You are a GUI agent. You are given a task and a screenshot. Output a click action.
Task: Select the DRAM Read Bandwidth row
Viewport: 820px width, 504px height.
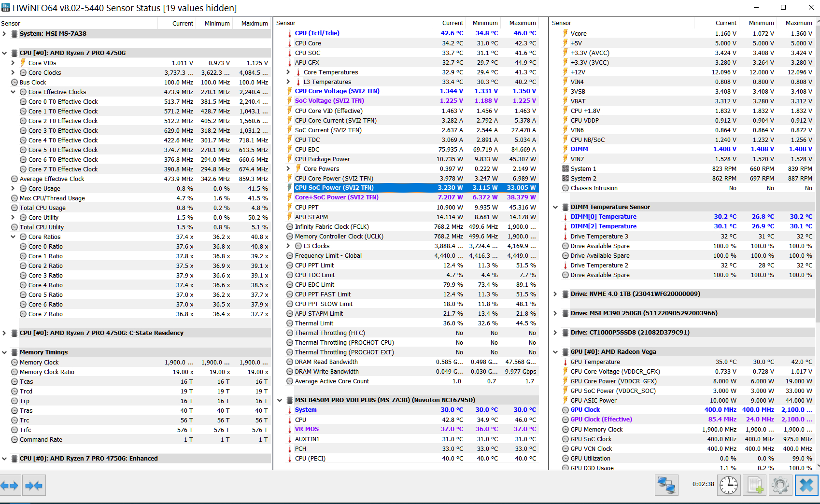pos(412,362)
